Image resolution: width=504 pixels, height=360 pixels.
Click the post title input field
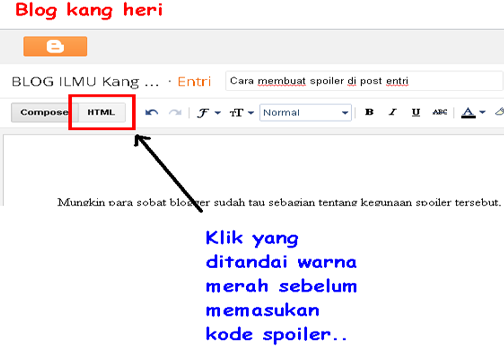click(x=364, y=81)
